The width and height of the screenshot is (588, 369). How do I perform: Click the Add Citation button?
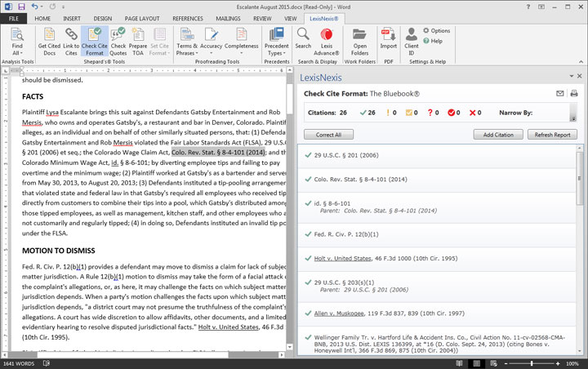pos(498,135)
